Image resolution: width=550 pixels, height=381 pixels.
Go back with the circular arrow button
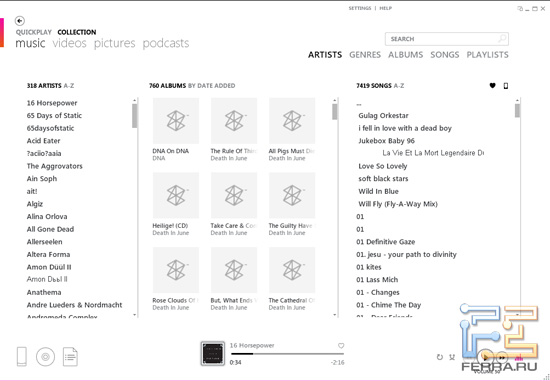[x=20, y=21]
